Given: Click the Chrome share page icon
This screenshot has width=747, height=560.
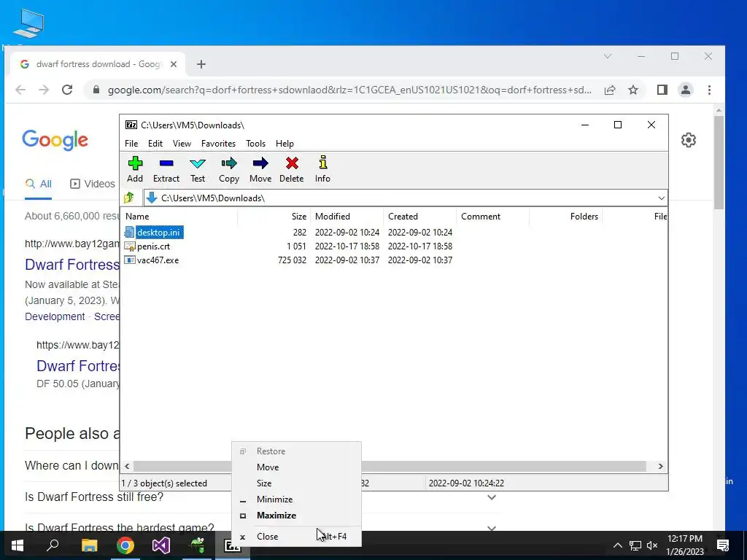Looking at the screenshot, I should tap(610, 90).
